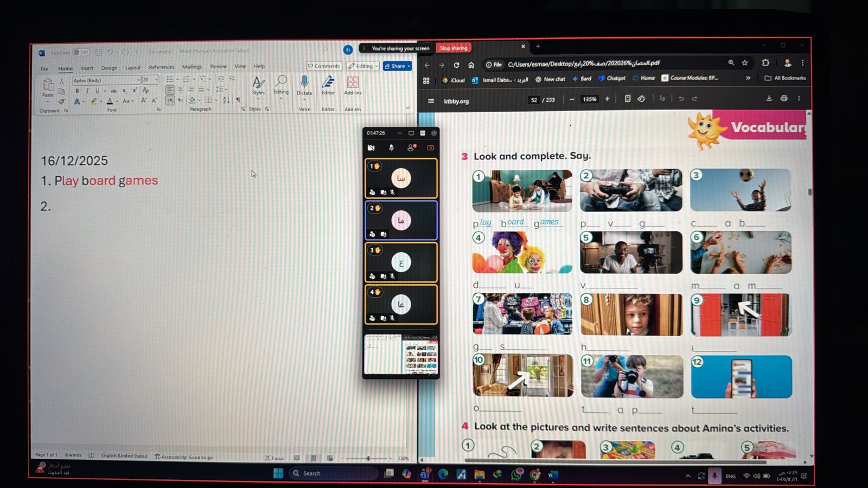
Task: Switch to the Insert ribbon tab
Action: [x=87, y=68]
